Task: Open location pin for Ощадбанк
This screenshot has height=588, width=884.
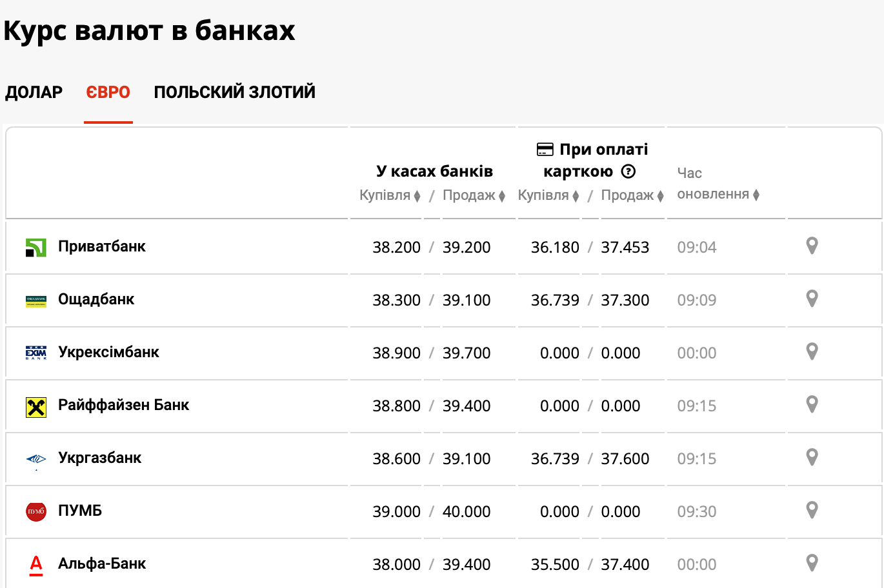Action: [812, 299]
